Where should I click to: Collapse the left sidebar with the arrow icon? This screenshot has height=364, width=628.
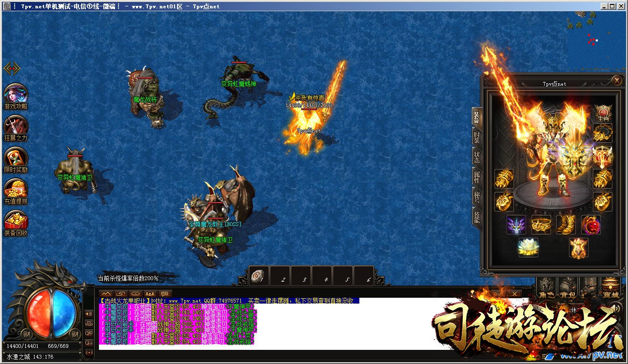click(12, 68)
